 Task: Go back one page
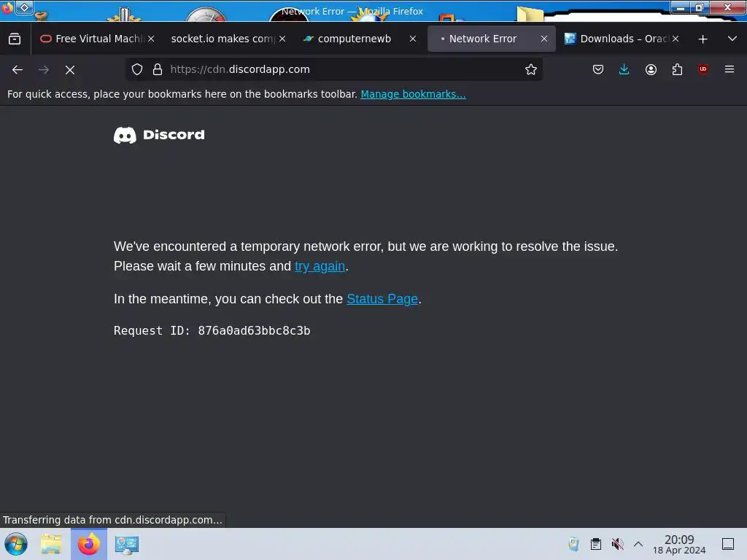pyautogui.click(x=18, y=69)
